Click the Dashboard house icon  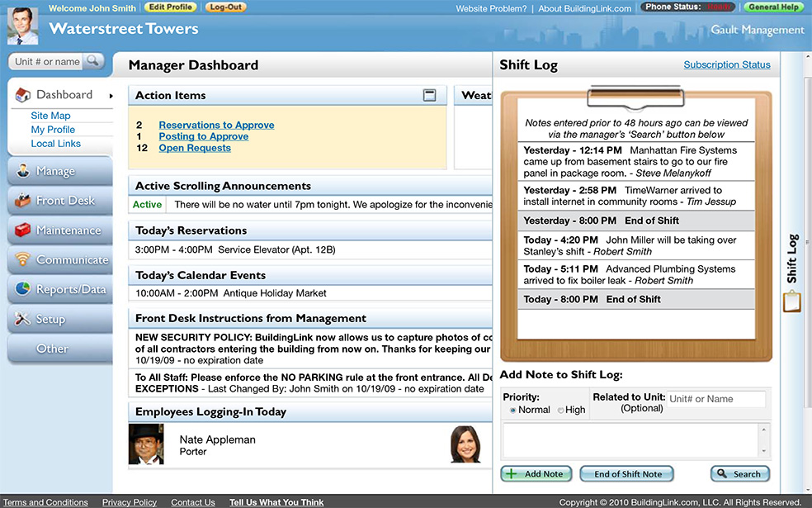tap(23, 95)
